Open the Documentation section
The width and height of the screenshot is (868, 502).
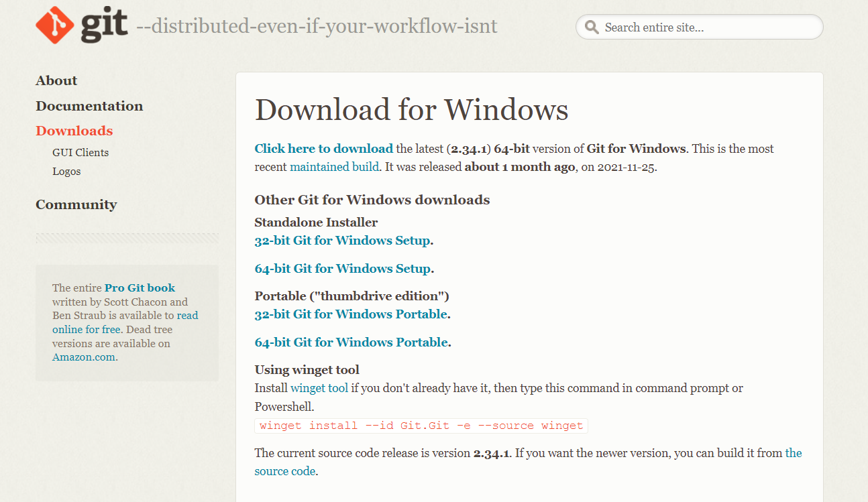(89, 106)
